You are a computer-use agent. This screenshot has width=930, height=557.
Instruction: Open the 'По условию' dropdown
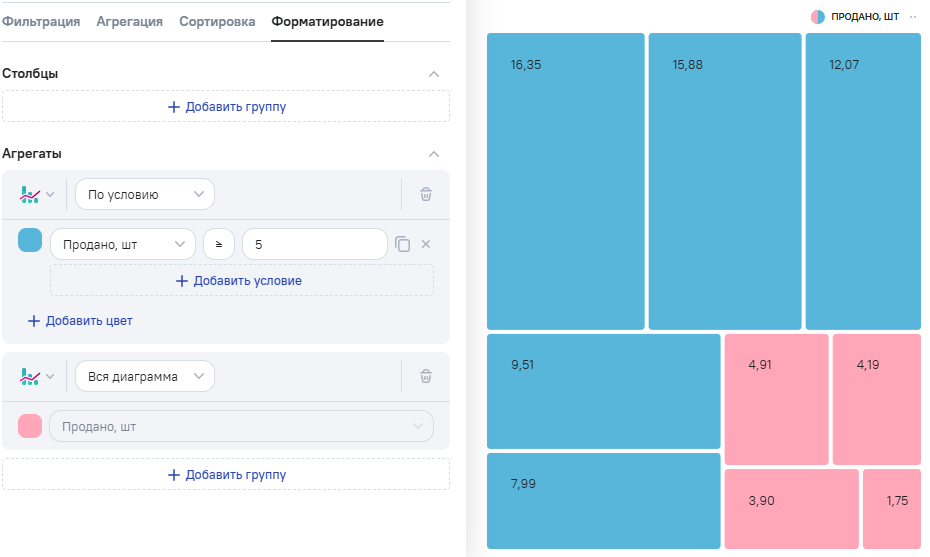(145, 195)
